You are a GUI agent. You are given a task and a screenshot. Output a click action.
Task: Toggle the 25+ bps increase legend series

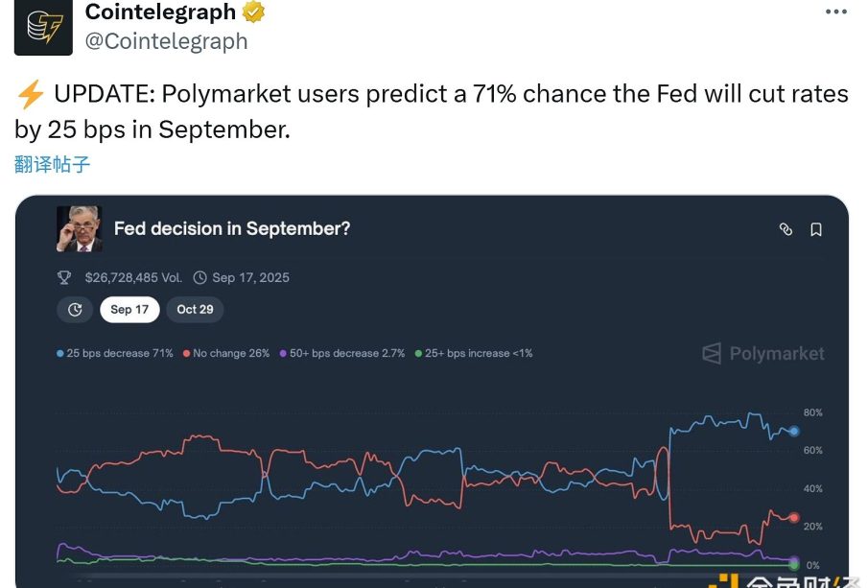point(474,354)
